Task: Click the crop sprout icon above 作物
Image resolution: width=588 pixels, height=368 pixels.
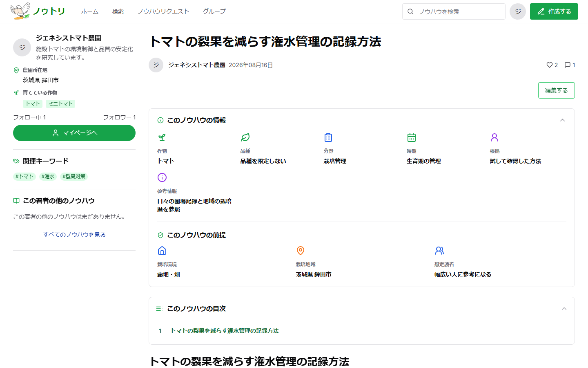Action: pos(162,137)
